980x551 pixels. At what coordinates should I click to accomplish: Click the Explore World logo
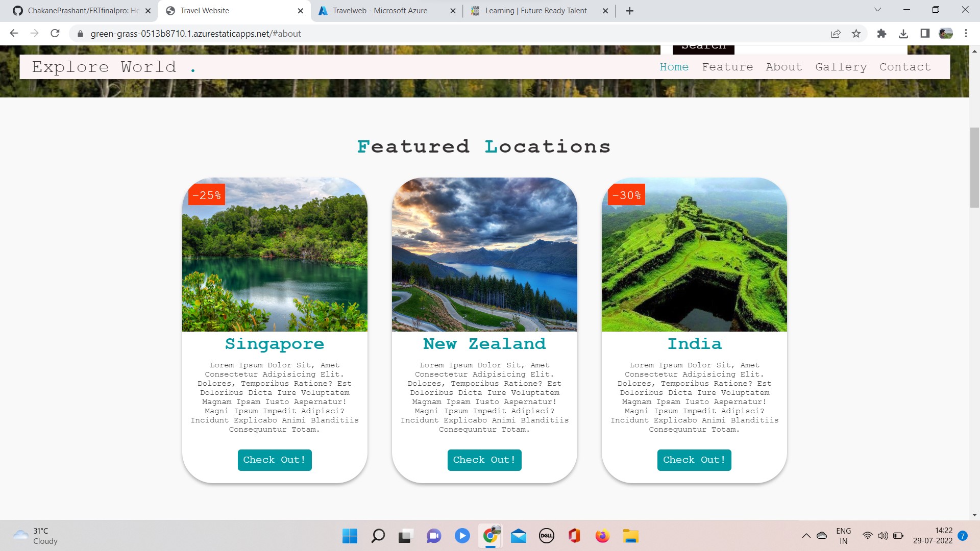tap(113, 67)
